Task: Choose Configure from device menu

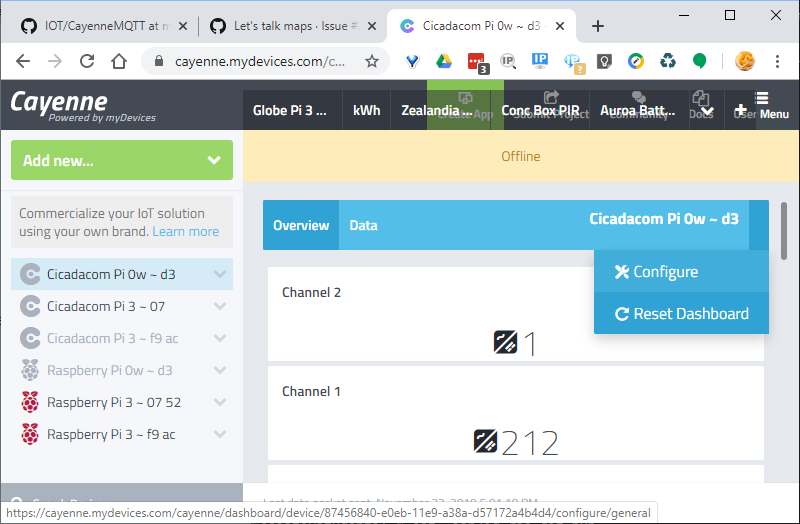Action: [681, 271]
